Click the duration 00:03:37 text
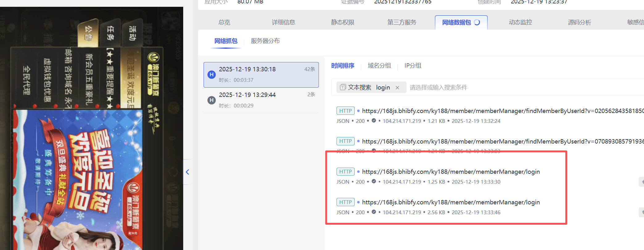This screenshot has width=644, height=250. pos(243,80)
